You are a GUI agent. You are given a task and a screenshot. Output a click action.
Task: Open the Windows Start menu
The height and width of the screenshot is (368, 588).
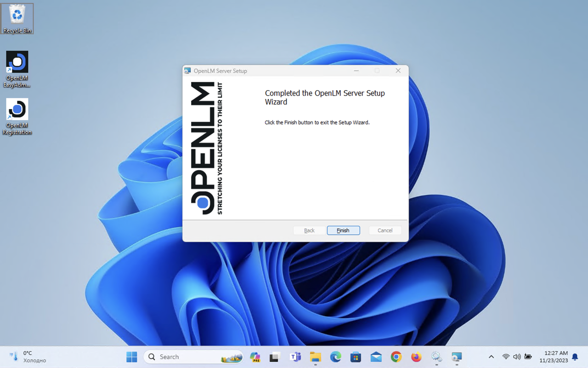tap(132, 357)
